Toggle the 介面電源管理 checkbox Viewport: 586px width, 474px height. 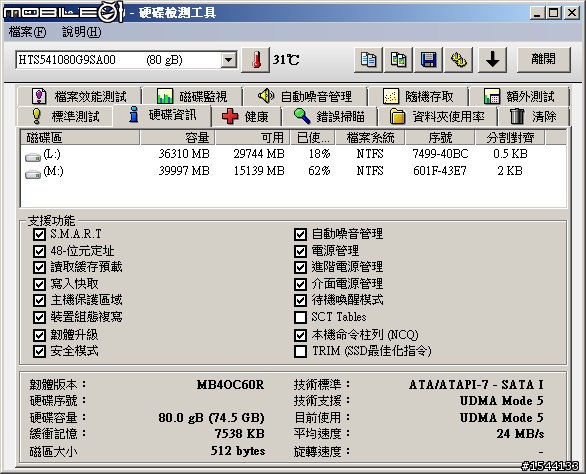(300, 284)
